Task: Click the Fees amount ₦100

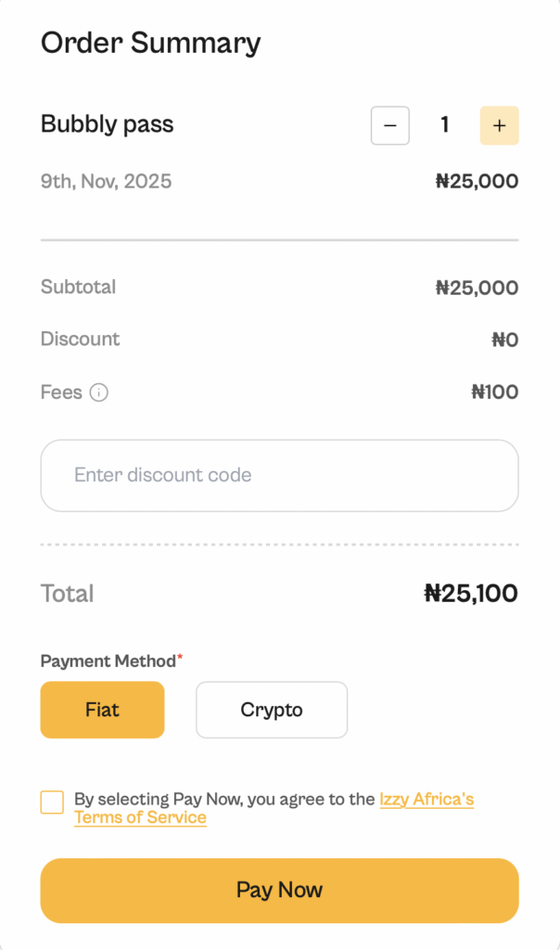Action: pos(494,392)
